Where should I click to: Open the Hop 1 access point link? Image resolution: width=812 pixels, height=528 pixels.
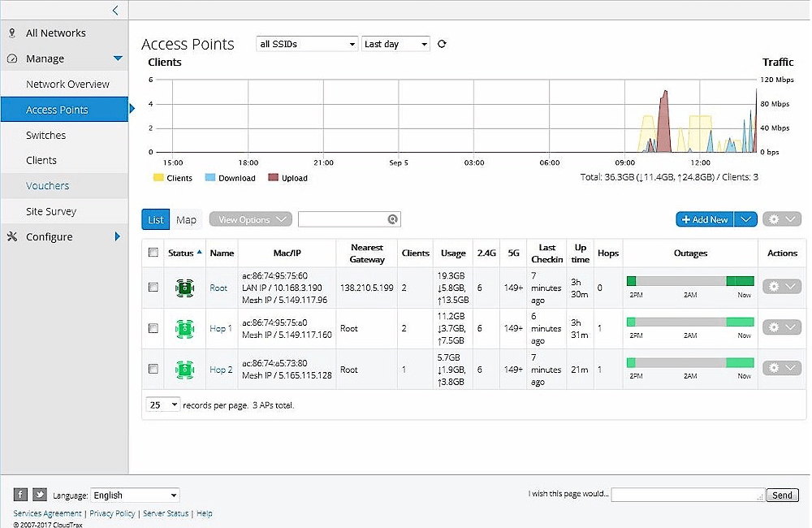pyautogui.click(x=221, y=328)
